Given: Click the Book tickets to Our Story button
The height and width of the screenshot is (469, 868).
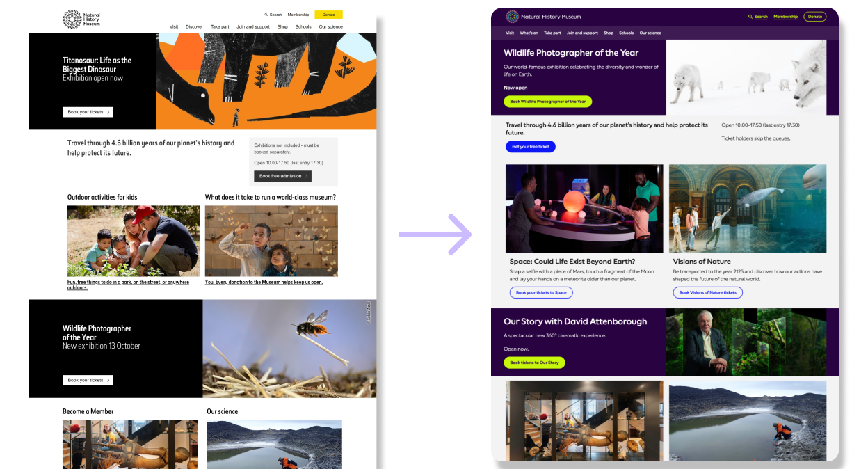Looking at the screenshot, I should (534, 363).
